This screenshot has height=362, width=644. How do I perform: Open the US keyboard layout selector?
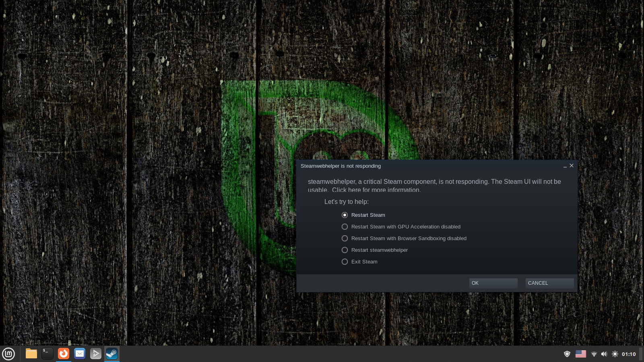pos(581,354)
